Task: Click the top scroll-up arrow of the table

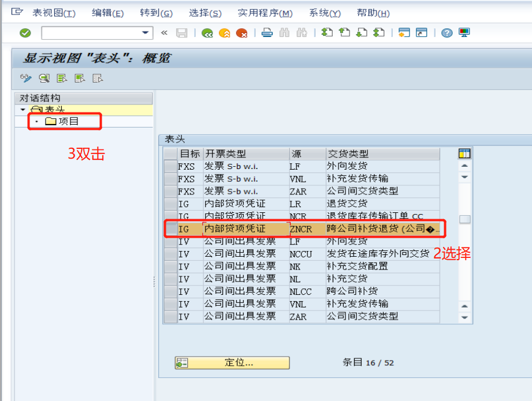Action: (x=464, y=166)
